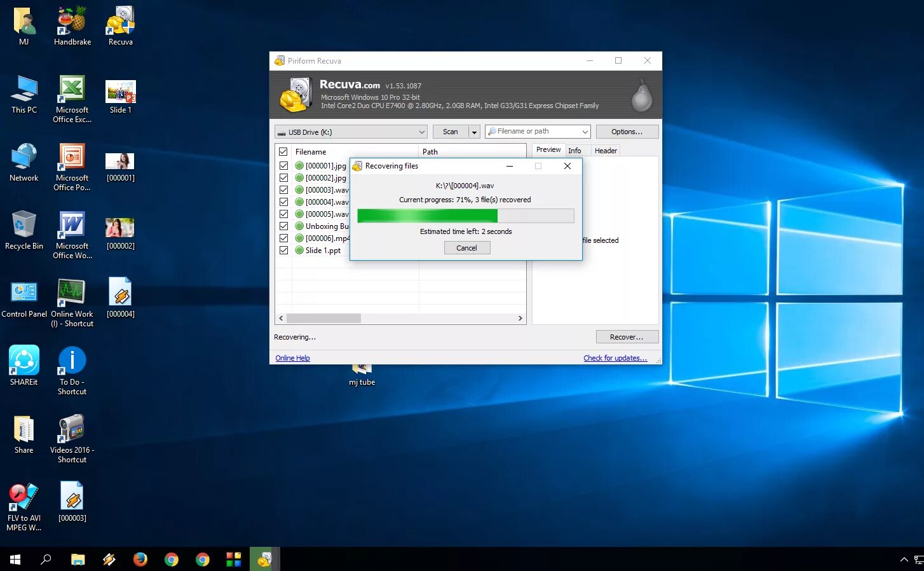The height and width of the screenshot is (571, 924).
Task: Launch FLV to AVI MPEG converter
Action: (x=24, y=507)
